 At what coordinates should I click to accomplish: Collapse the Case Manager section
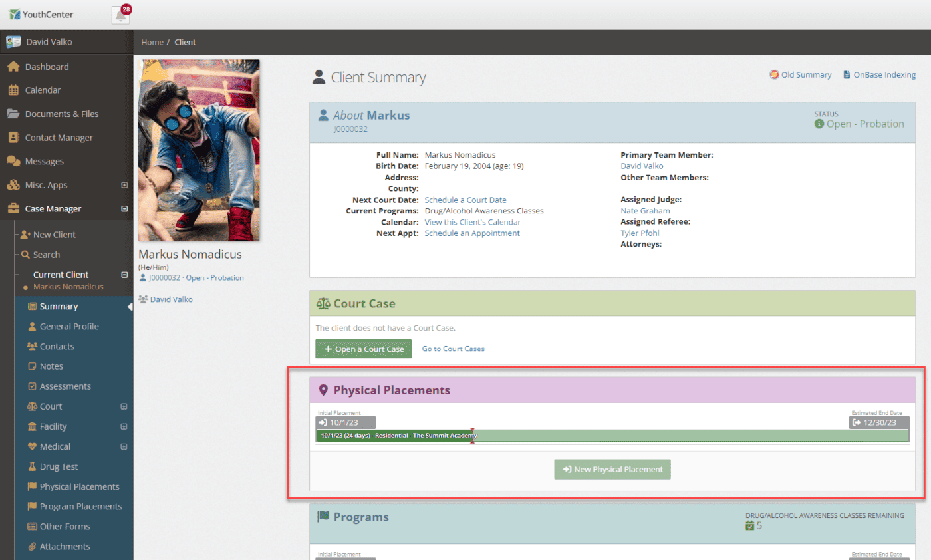[124, 209]
